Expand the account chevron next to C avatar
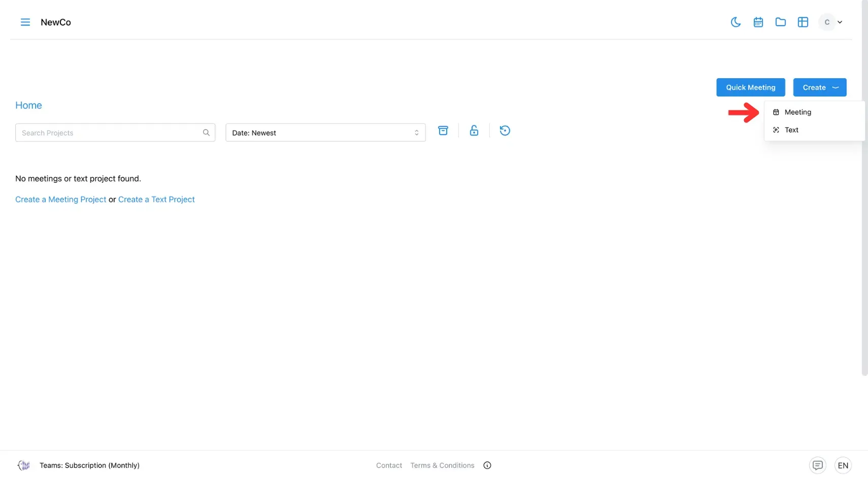The image size is (868, 480). (841, 22)
